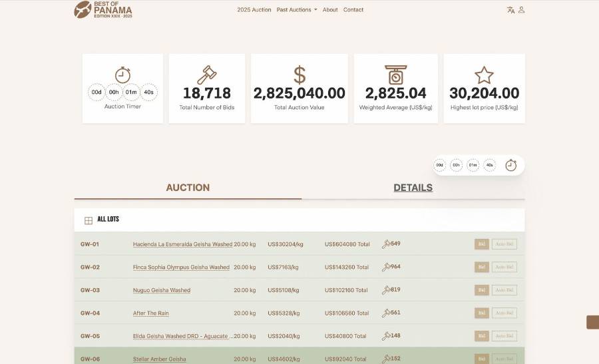This screenshot has width=599, height=364.
Task: Click the Auto Bid button for GW-05
Action: [504, 336]
